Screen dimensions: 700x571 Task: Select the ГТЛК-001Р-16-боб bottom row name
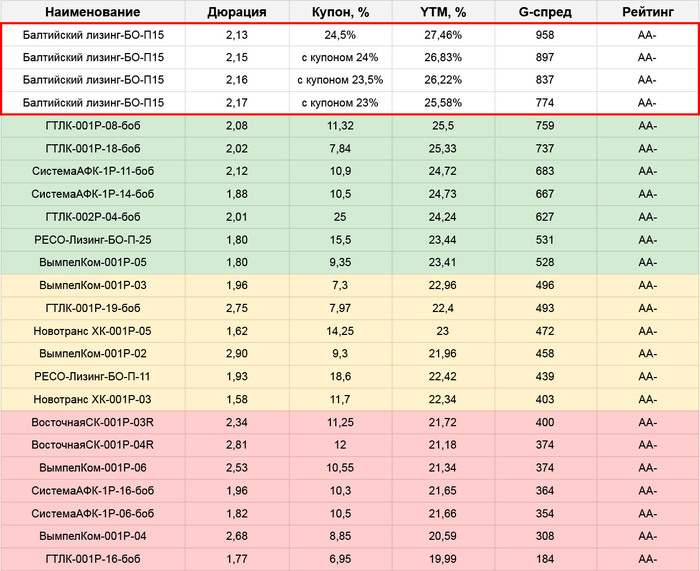93,558
